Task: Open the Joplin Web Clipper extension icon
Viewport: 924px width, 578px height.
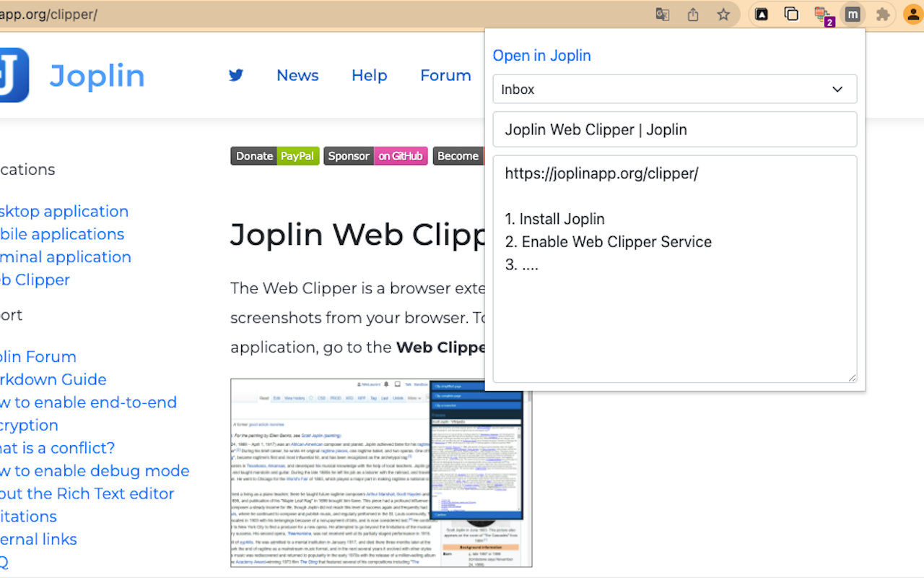Action: (852, 14)
